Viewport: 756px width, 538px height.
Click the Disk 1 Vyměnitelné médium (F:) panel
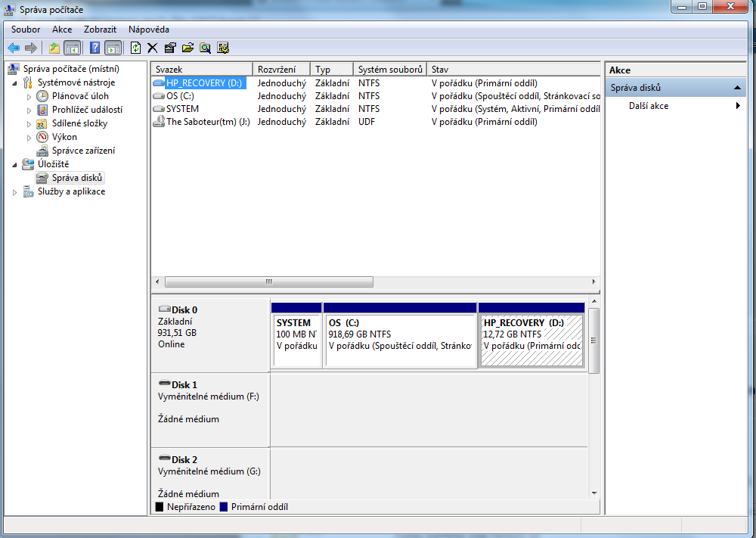(210, 409)
